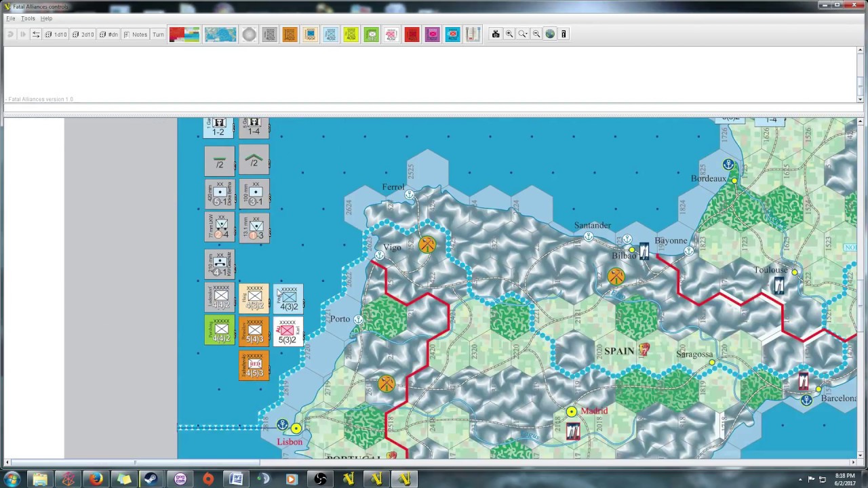Select the 420 mm Dicke Bertha counter
This screenshot has height=488, width=868.
pyautogui.click(x=220, y=193)
